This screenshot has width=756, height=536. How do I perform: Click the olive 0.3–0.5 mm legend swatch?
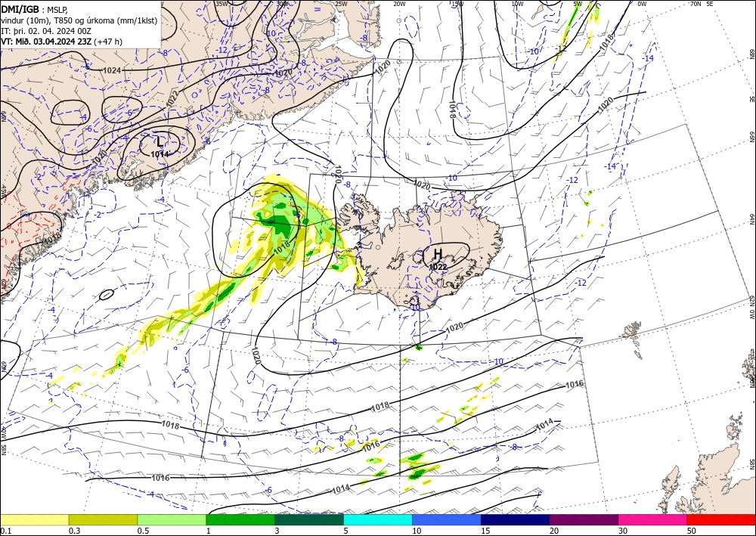pos(103,519)
